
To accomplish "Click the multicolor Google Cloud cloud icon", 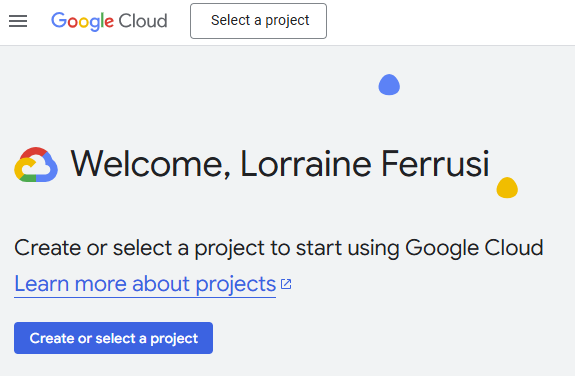I will click(36, 165).
